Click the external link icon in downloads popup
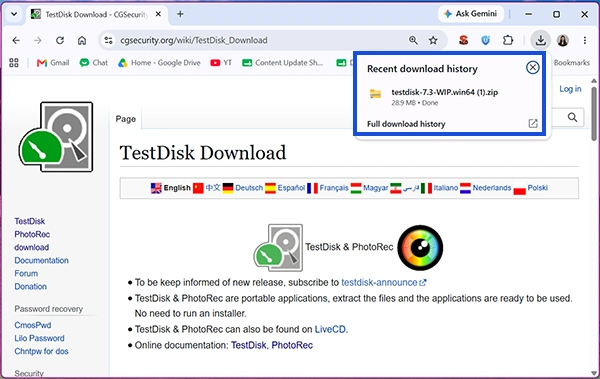The width and height of the screenshot is (600, 379). click(533, 123)
